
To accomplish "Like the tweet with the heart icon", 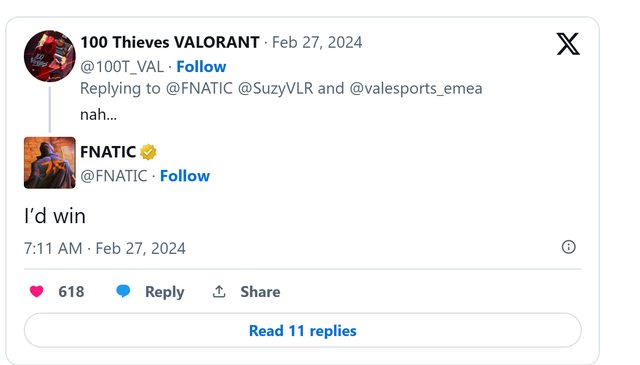I will click(x=37, y=291).
